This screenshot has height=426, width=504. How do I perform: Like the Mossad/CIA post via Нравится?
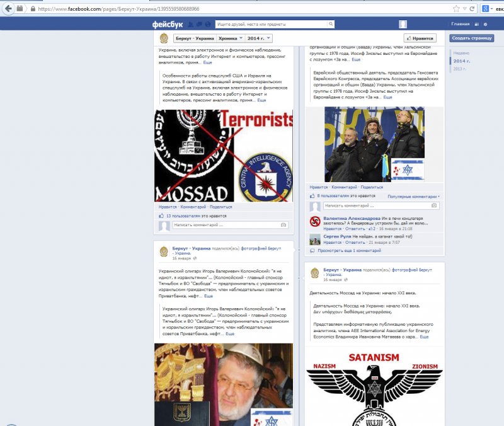point(168,207)
